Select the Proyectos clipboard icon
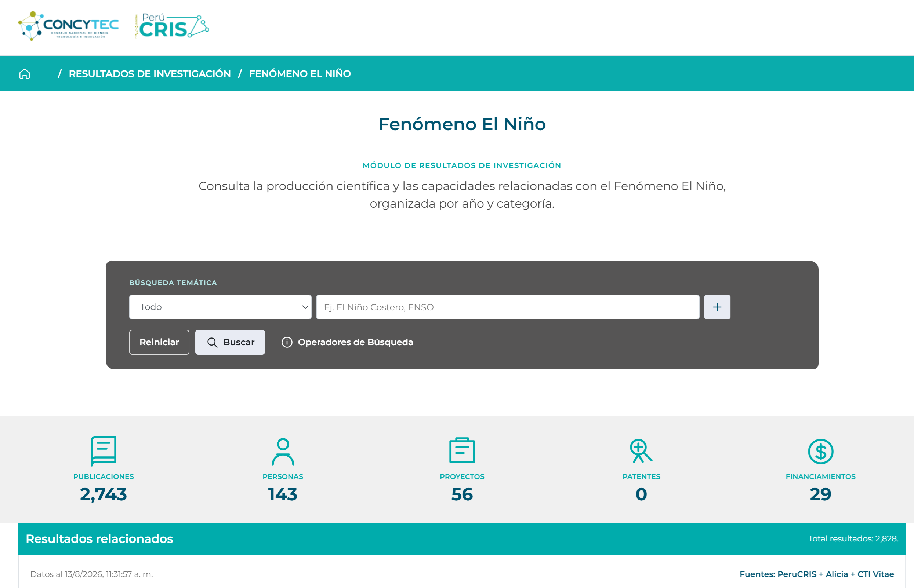 462,450
